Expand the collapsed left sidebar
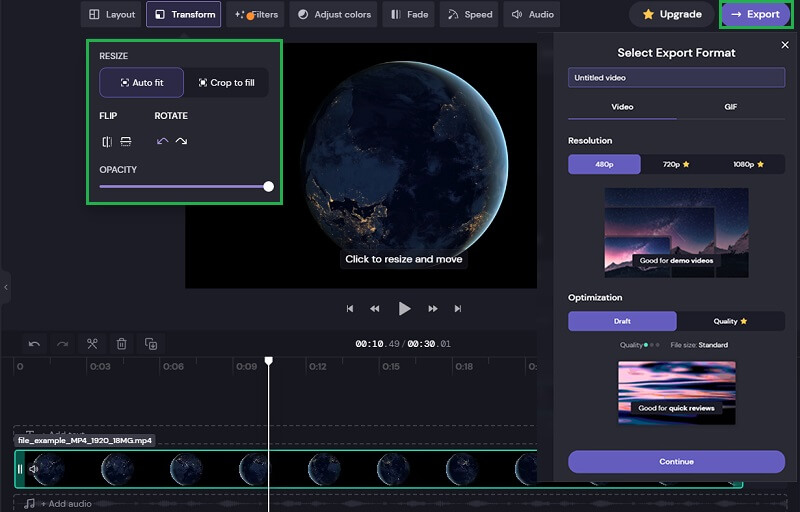The image size is (800, 512). pyautogui.click(x=5, y=287)
